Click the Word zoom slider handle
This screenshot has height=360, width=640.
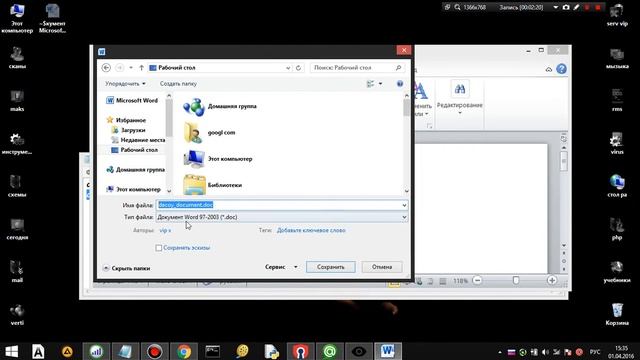[516, 280]
